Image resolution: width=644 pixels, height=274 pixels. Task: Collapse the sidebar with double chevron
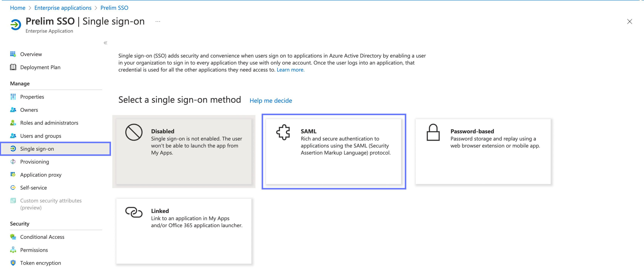coord(105,43)
